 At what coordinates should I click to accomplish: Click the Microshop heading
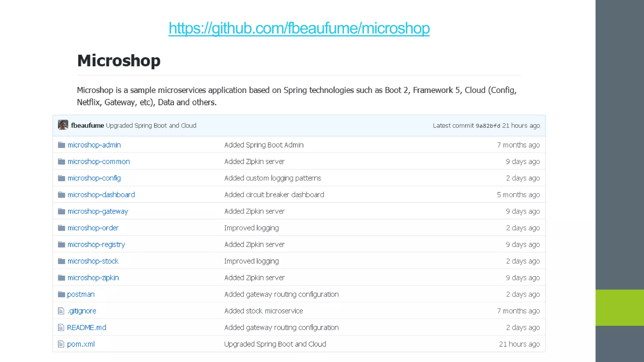[119, 61]
